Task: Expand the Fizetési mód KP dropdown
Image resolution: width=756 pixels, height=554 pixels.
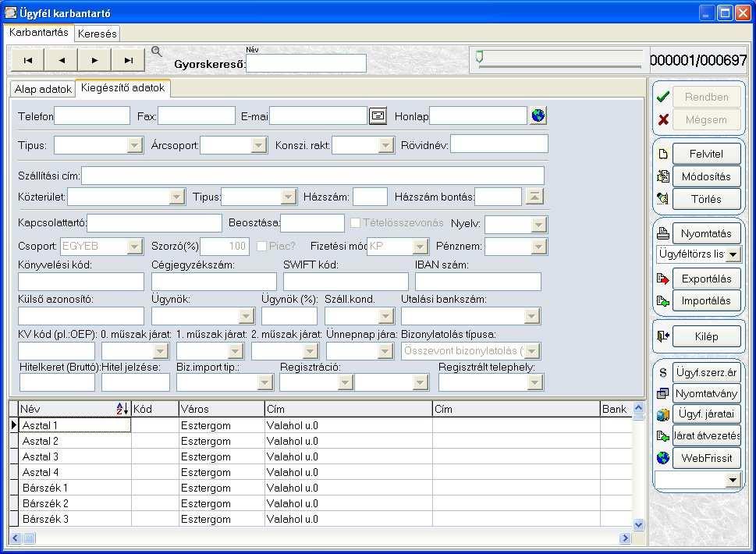Action: tap(420, 247)
